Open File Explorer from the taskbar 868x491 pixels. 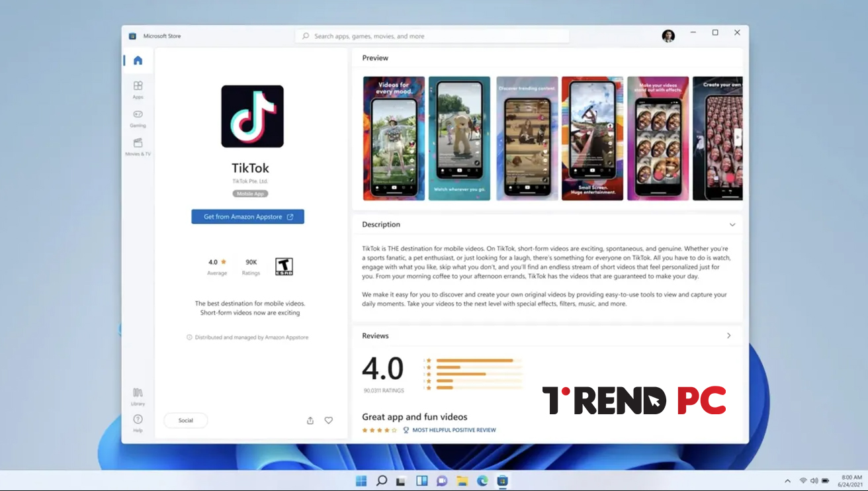point(462,481)
